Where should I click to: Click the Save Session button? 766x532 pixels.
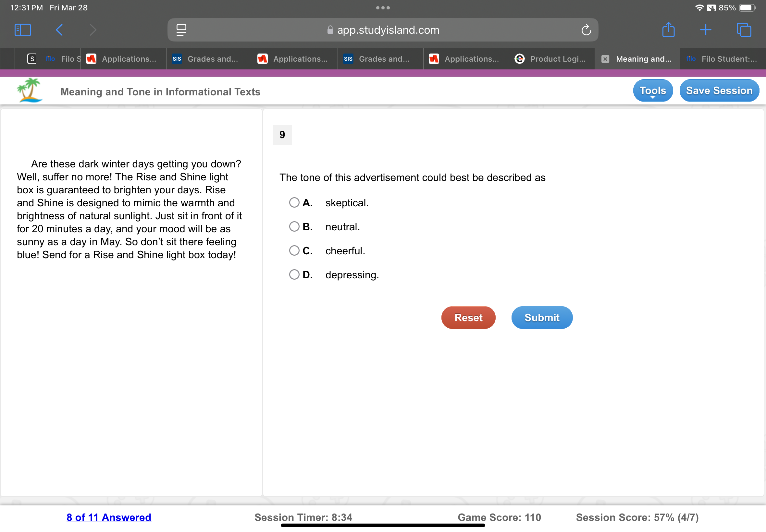pyautogui.click(x=719, y=91)
